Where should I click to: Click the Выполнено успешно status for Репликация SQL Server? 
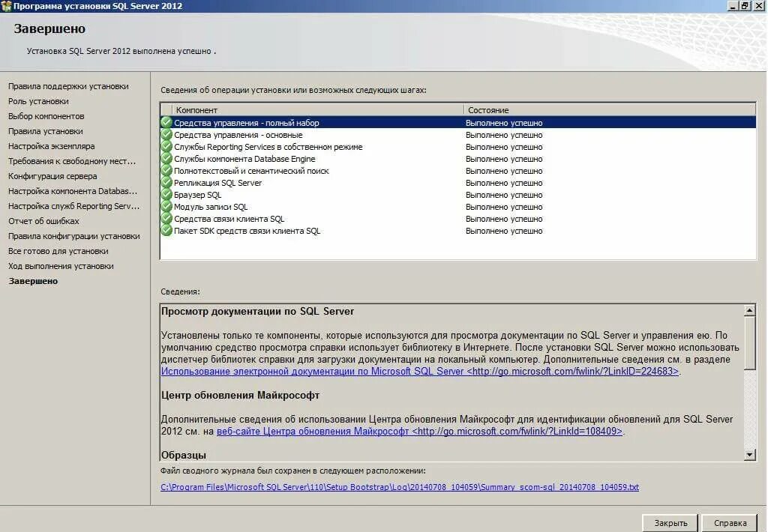504,183
